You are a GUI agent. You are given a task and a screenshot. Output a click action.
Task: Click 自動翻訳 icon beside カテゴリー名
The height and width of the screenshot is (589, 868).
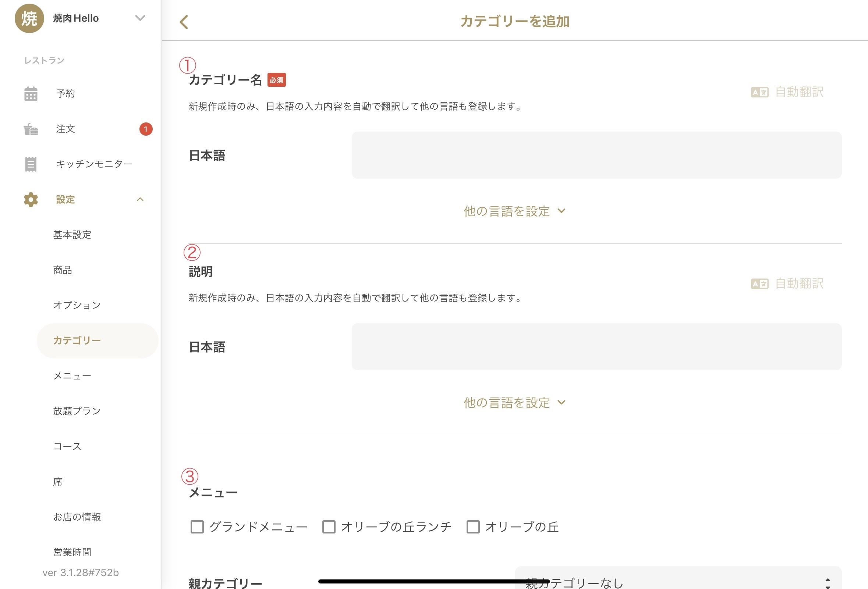click(x=759, y=92)
